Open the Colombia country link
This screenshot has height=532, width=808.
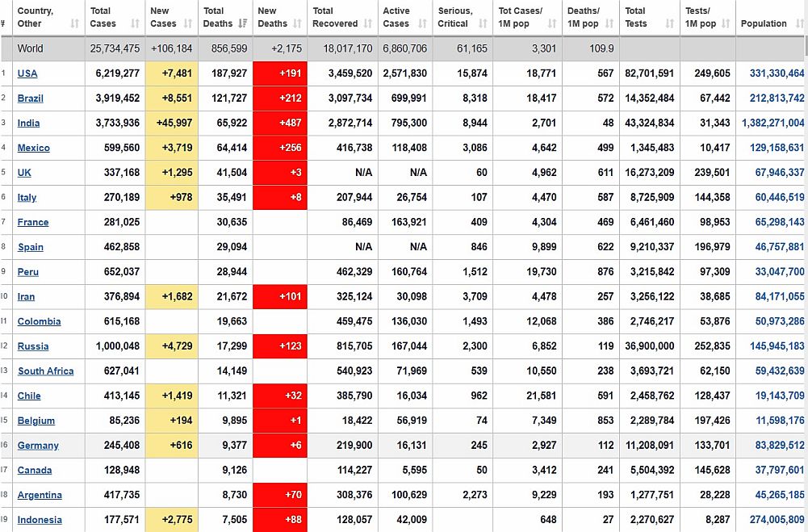pos(40,321)
